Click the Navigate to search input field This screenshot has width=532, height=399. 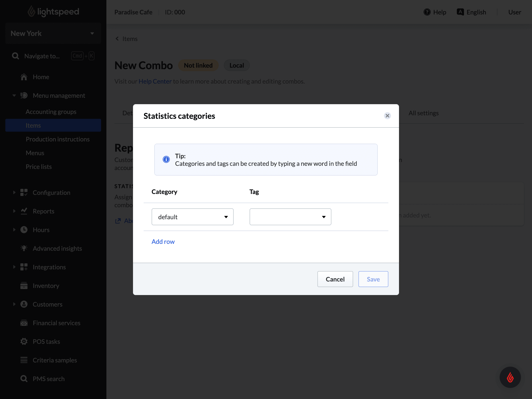(53, 56)
